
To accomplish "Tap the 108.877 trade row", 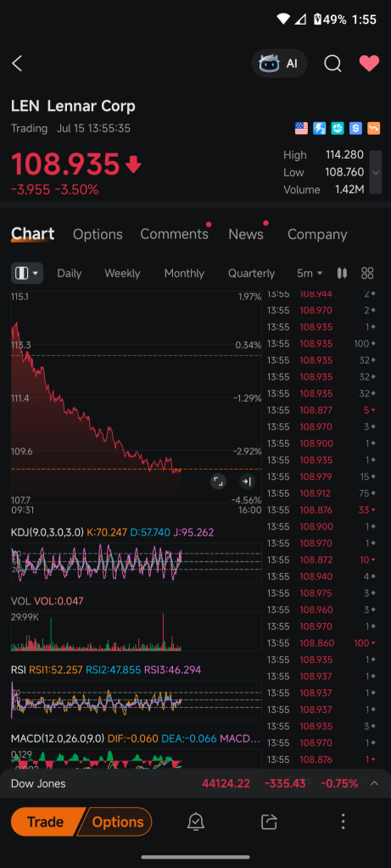I will coord(321,409).
